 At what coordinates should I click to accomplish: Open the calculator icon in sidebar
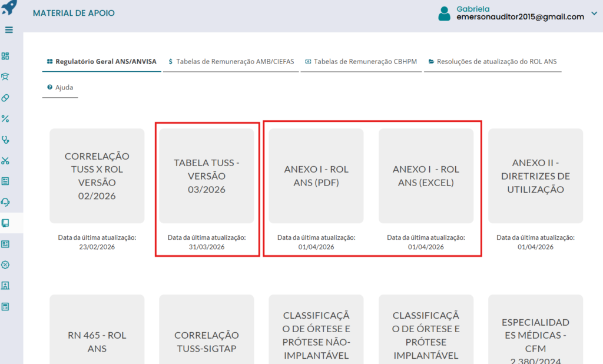point(5,307)
